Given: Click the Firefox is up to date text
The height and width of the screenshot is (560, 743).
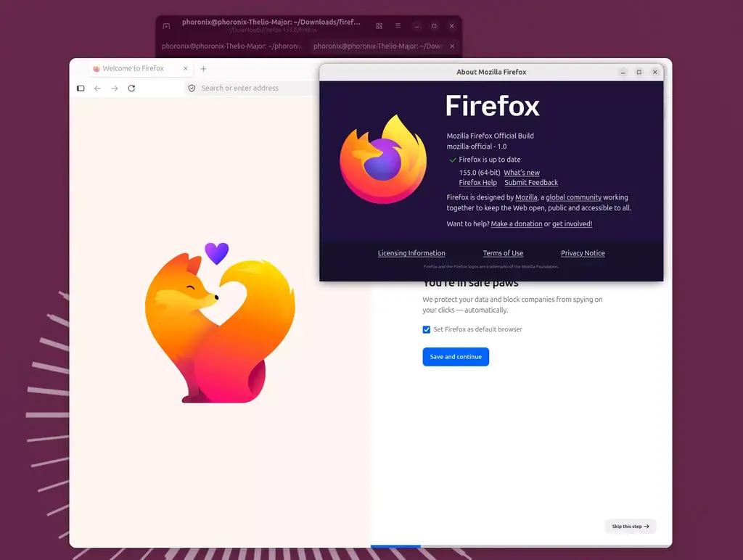Looking at the screenshot, I should click(x=490, y=160).
